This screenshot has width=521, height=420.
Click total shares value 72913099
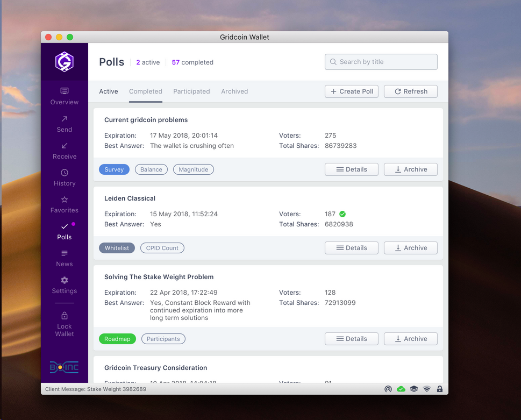tap(340, 303)
